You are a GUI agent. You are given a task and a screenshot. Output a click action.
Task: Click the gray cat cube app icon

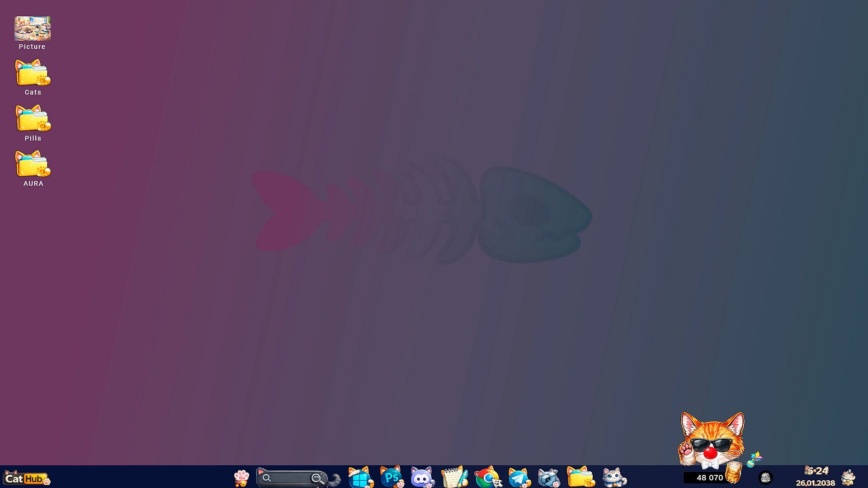[548, 478]
